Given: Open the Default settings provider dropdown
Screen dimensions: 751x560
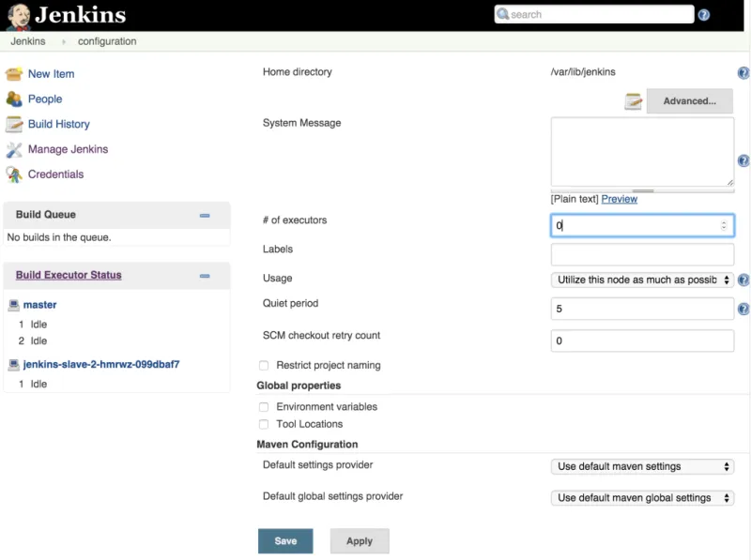Looking at the screenshot, I should [642, 466].
